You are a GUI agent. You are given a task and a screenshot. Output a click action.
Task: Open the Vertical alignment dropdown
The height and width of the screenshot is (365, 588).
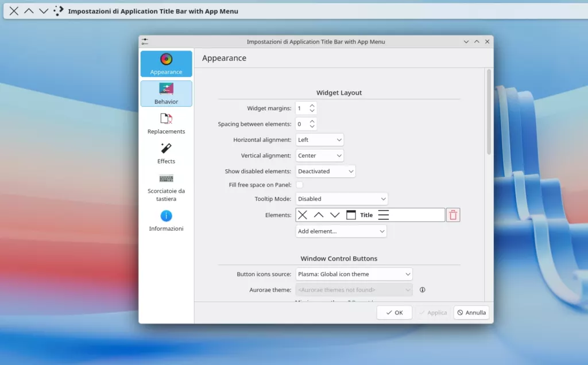pyautogui.click(x=319, y=156)
